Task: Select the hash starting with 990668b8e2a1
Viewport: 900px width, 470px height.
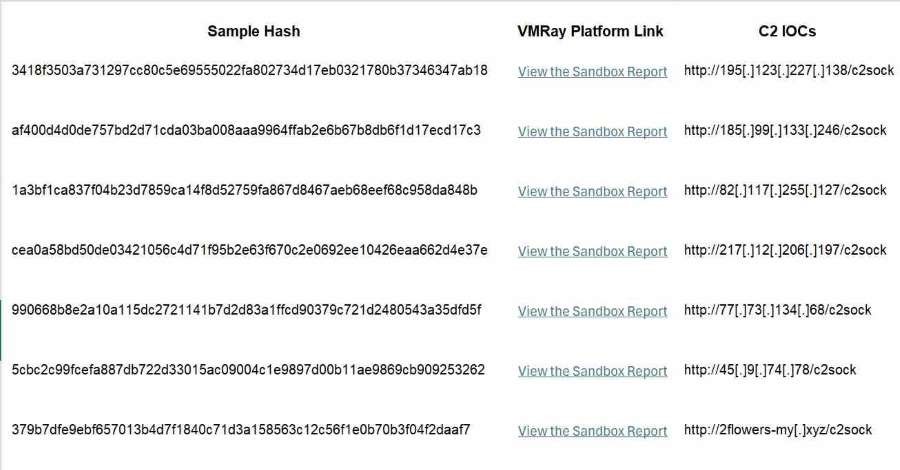Action: pyautogui.click(x=246, y=310)
